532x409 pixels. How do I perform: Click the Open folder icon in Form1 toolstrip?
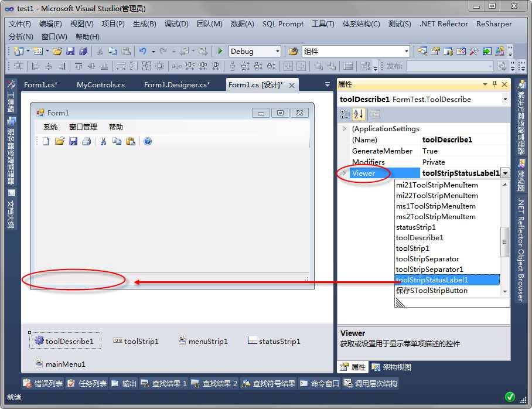pyautogui.click(x=59, y=141)
